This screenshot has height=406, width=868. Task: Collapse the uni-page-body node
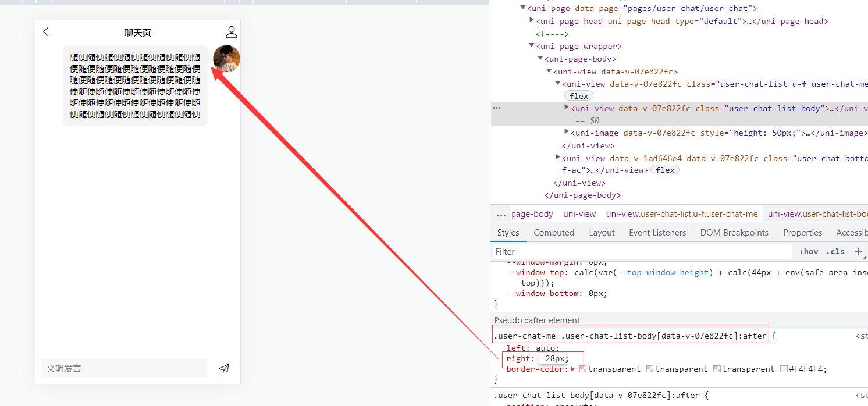point(540,58)
